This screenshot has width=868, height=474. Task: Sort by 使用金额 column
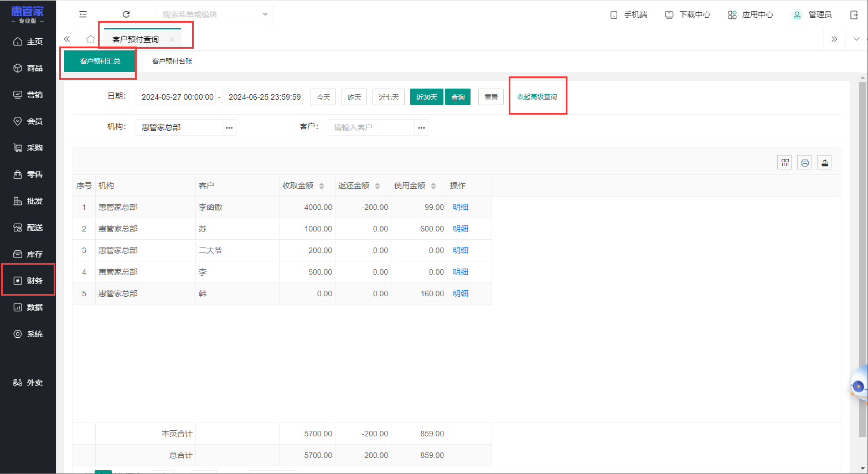(433, 186)
